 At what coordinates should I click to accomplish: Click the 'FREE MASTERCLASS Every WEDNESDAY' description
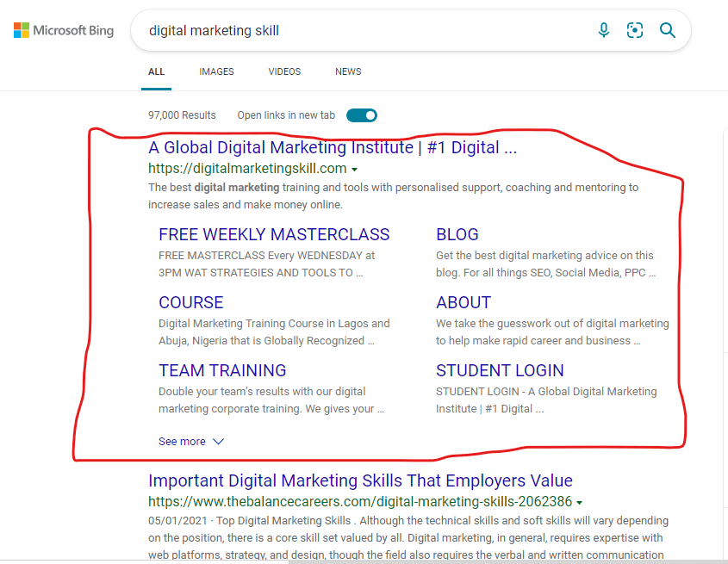click(x=267, y=264)
